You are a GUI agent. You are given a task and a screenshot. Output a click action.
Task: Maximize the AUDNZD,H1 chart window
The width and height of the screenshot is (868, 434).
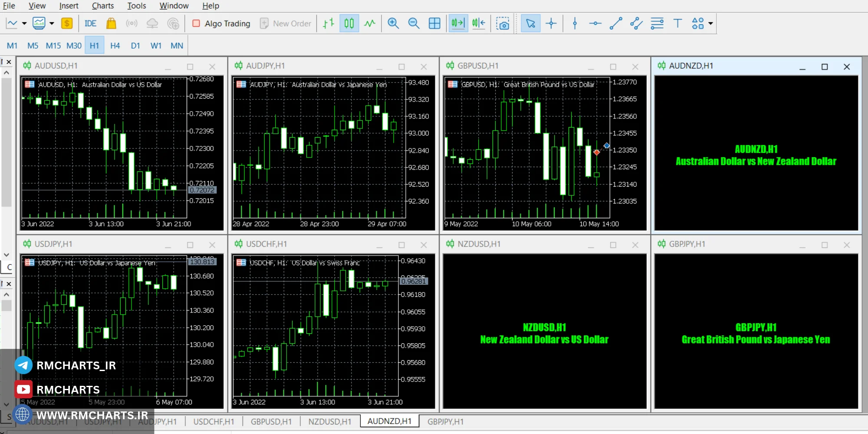point(825,66)
